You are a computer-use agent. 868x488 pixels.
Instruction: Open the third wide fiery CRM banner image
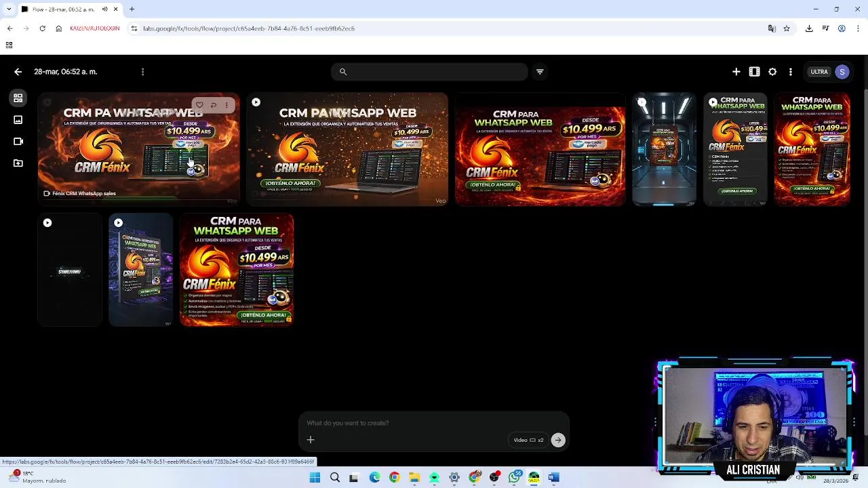pyautogui.click(x=540, y=149)
